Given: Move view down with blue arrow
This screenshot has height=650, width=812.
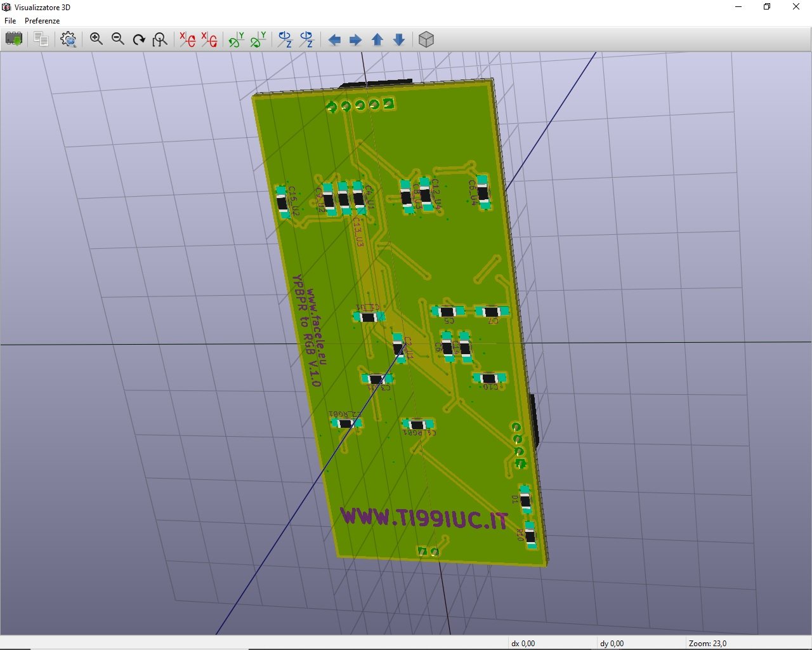Looking at the screenshot, I should (x=399, y=40).
